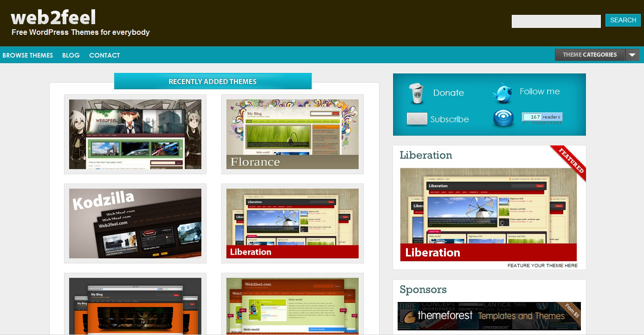Image resolution: width=644 pixels, height=335 pixels.
Task: Expand the Theme Categories menu label
Action: tap(590, 55)
